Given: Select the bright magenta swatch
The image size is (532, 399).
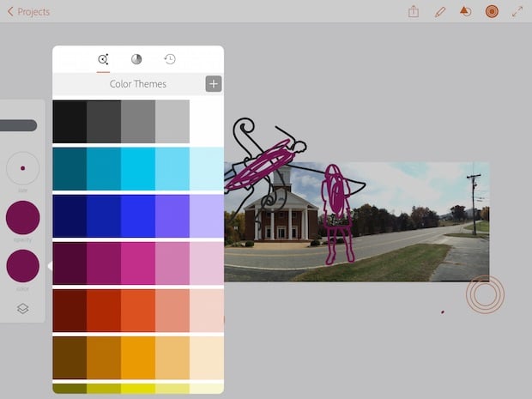Looking at the screenshot, I should (138, 263).
